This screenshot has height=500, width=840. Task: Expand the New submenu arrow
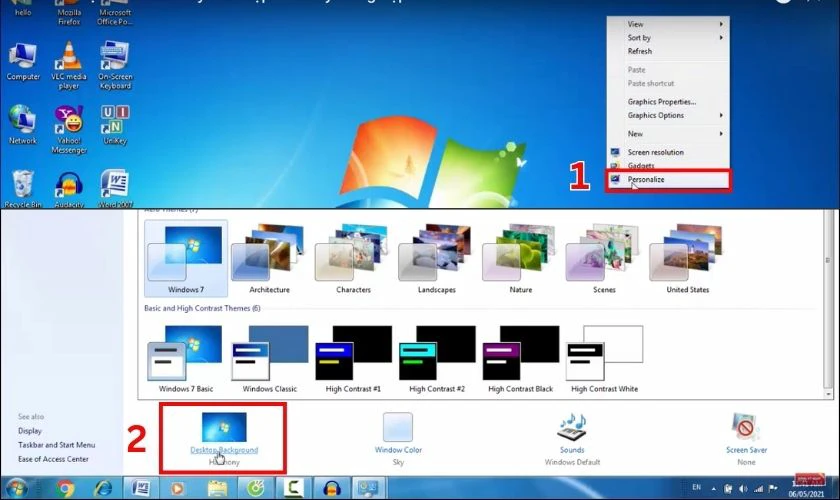[x=721, y=133]
